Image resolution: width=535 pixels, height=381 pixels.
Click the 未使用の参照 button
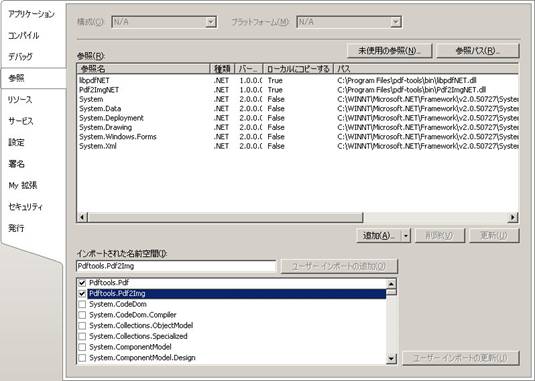(389, 51)
